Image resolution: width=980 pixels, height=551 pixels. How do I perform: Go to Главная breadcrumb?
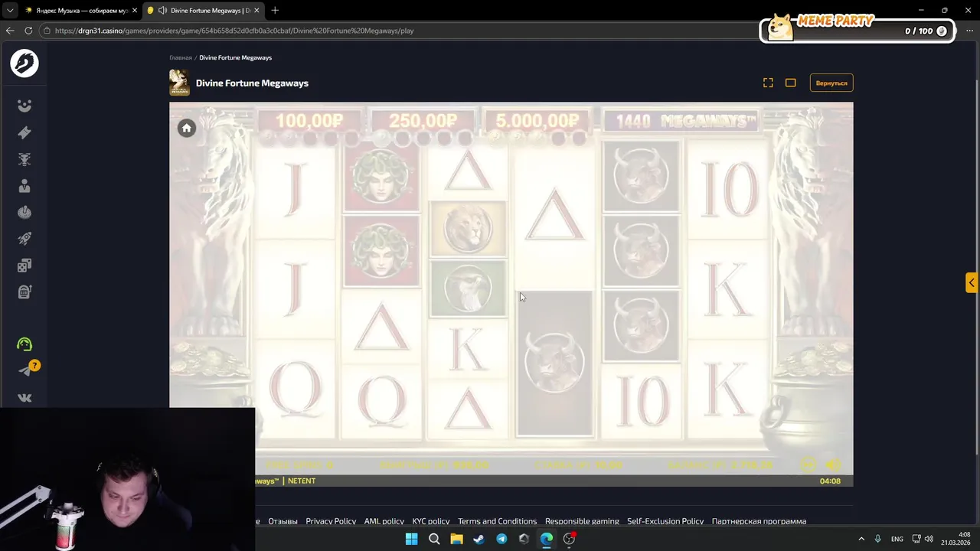[181, 57]
